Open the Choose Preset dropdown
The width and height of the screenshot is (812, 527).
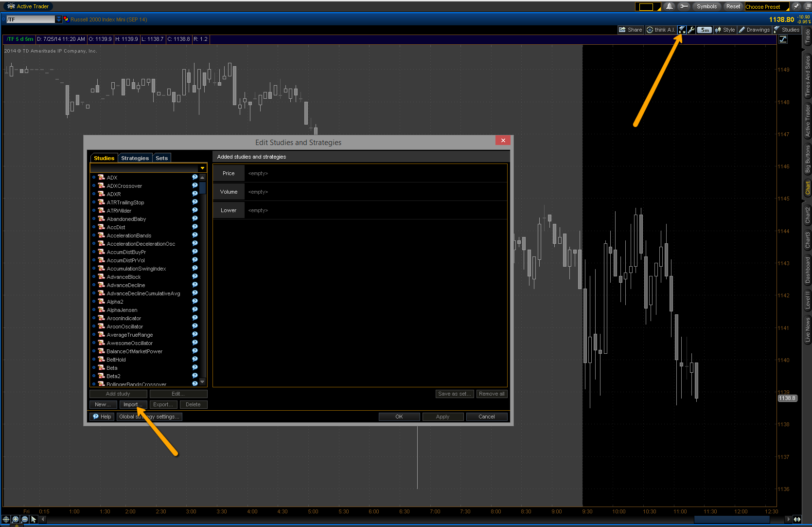pos(767,7)
